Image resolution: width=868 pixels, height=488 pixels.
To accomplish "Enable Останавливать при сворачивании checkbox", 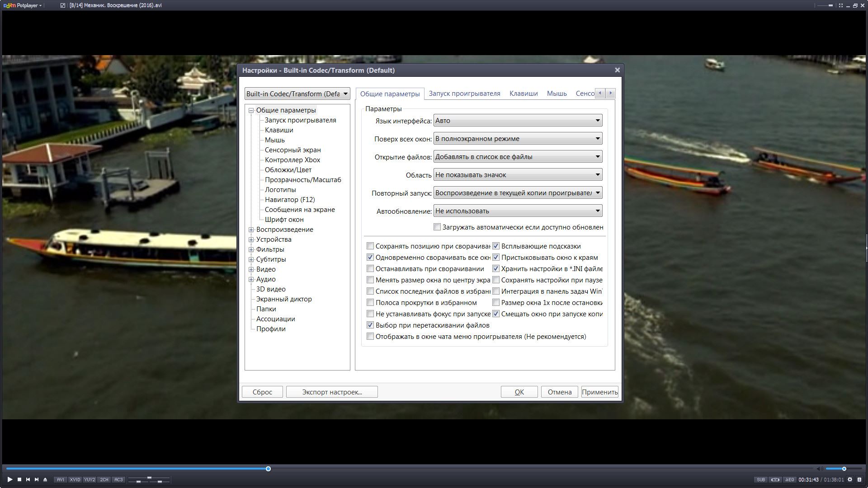I will tap(370, 269).
